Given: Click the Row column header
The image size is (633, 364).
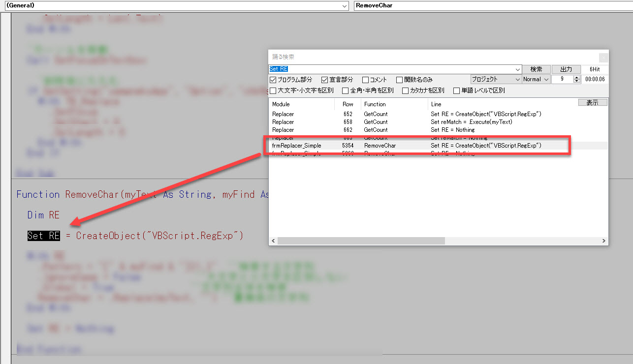Looking at the screenshot, I should click(348, 104).
